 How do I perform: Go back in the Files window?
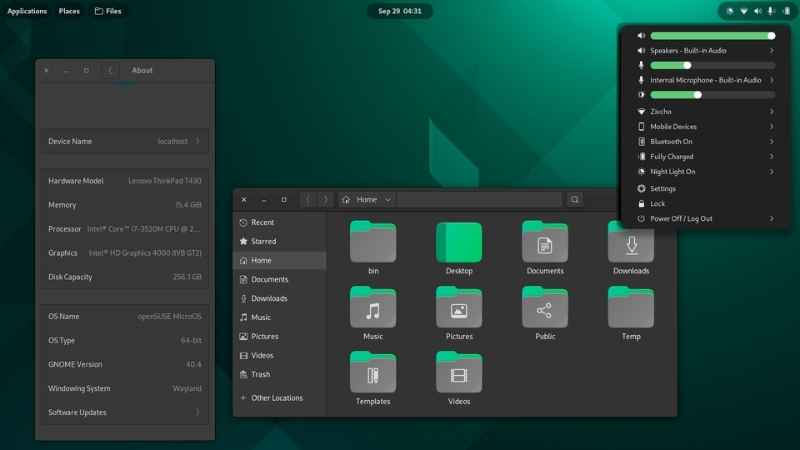[308, 199]
